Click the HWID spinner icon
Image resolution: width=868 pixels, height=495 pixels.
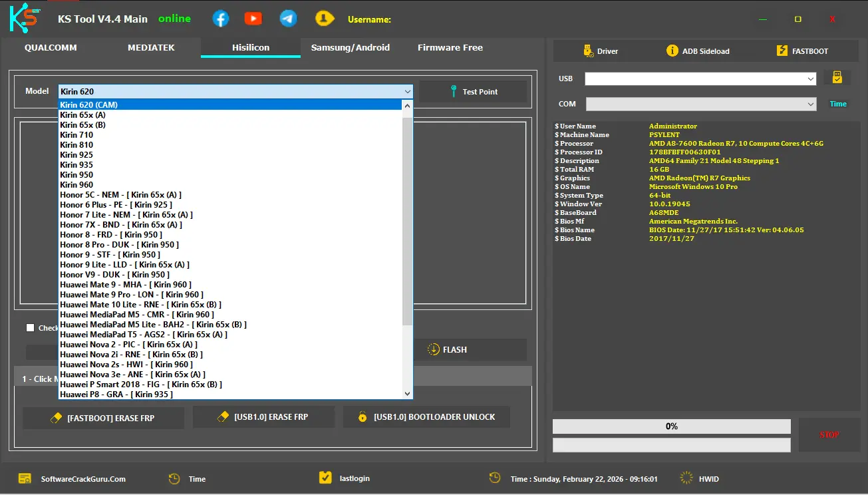(686, 478)
